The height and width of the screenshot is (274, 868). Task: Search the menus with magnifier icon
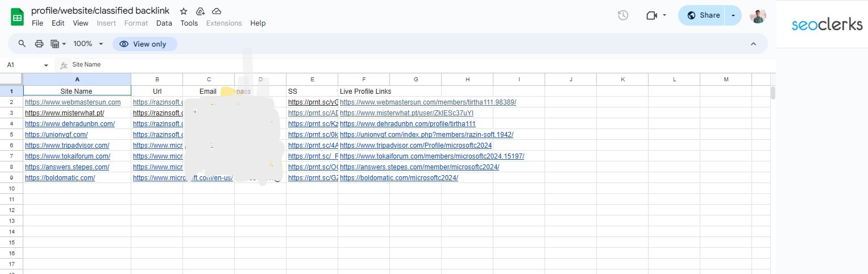tap(22, 44)
